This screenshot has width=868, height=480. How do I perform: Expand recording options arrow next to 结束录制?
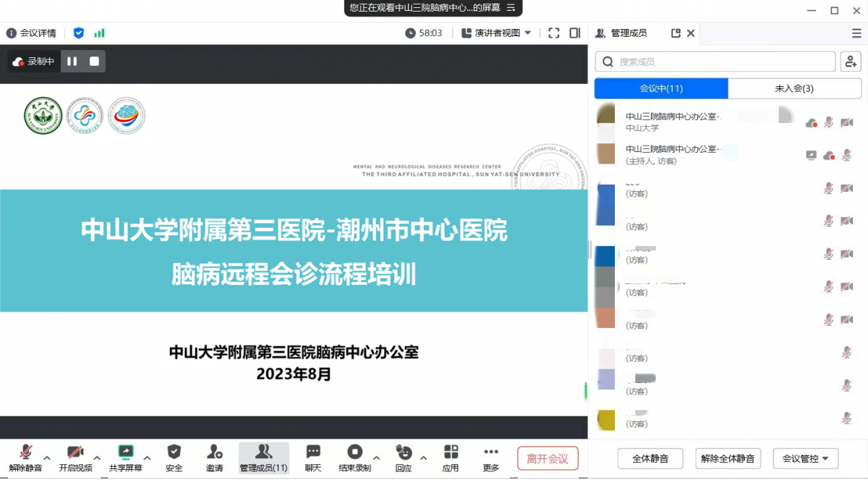(x=375, y=458)
